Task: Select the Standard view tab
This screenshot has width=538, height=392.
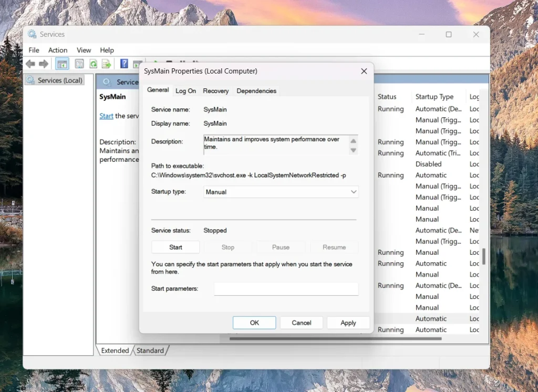Action: [x=150, y=350]
